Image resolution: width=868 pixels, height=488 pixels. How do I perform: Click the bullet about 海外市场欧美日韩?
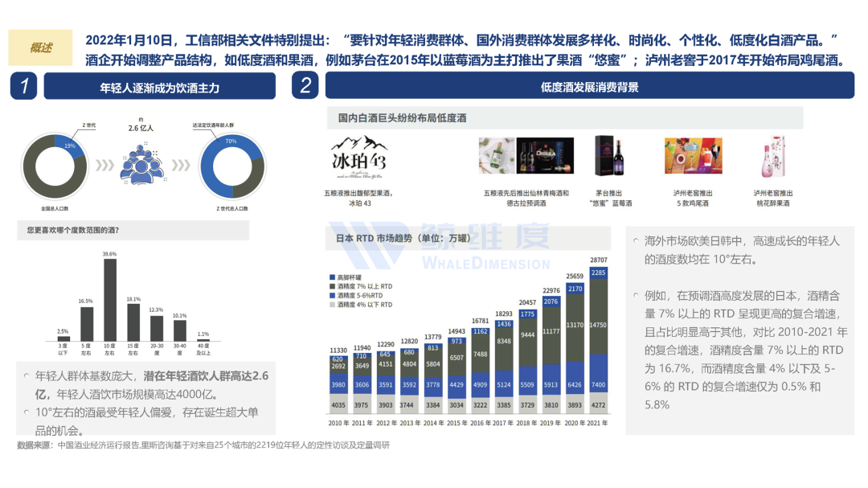(x=741, y=250)
